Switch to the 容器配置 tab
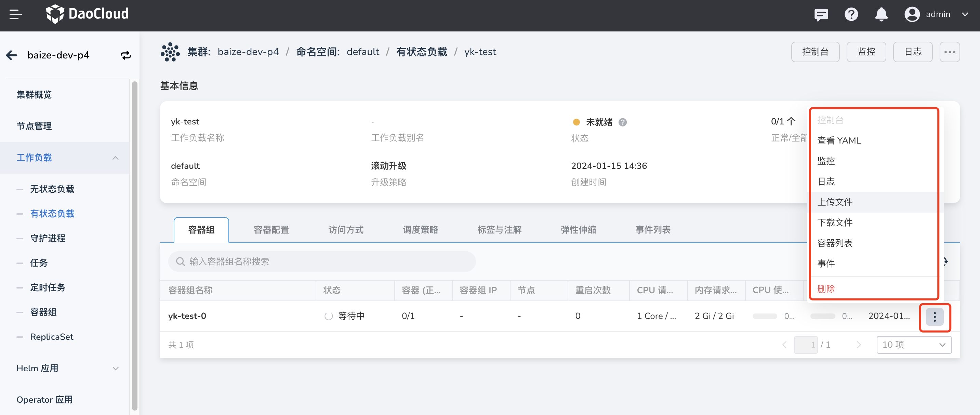This screenshot has height=415, width=980. (271, 230)
